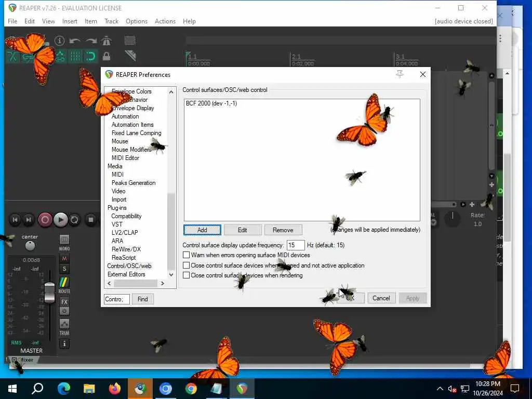Click the Redo arrow in toolbar

91,41
